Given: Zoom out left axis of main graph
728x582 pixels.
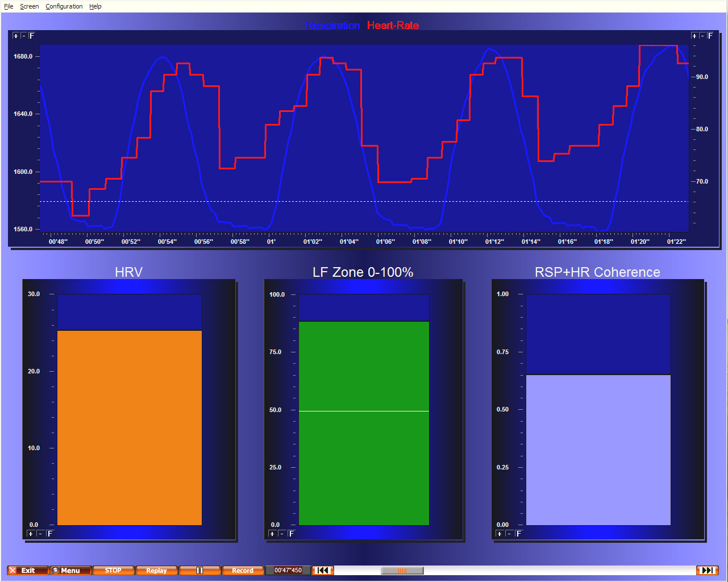Looking at the screenshot, I should tap(23, 36).
